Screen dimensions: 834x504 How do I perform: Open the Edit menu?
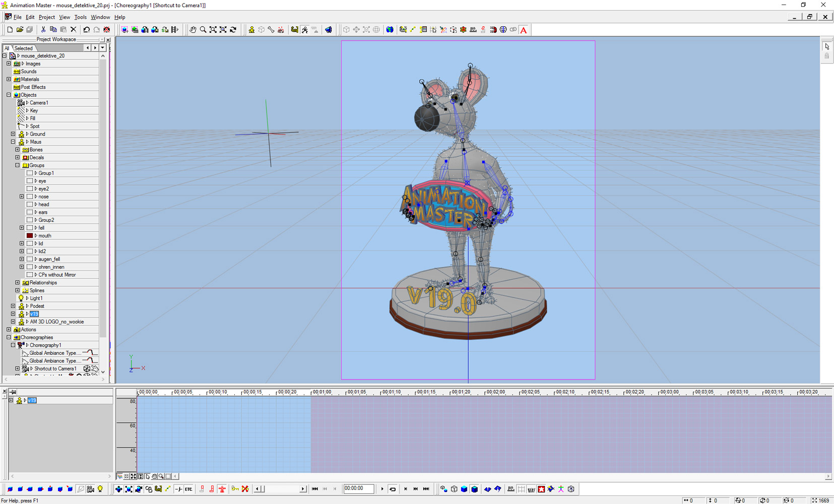pos(30,17)
